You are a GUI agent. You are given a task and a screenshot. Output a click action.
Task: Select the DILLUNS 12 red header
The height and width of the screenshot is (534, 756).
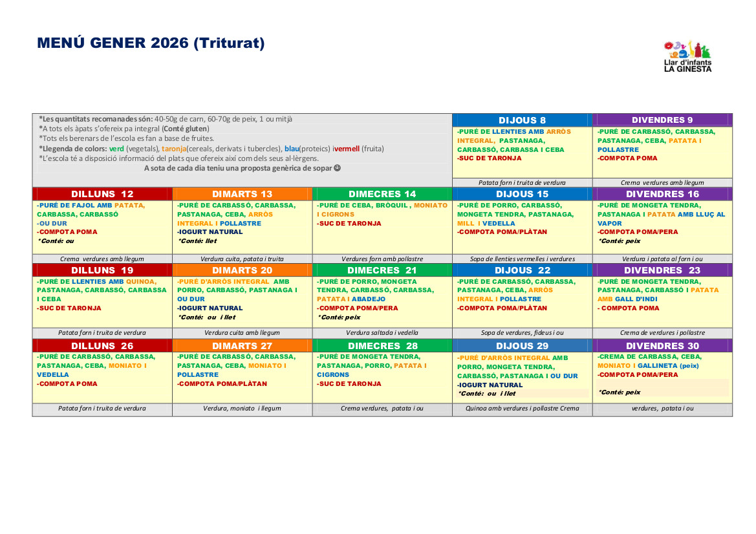(102, 194)
